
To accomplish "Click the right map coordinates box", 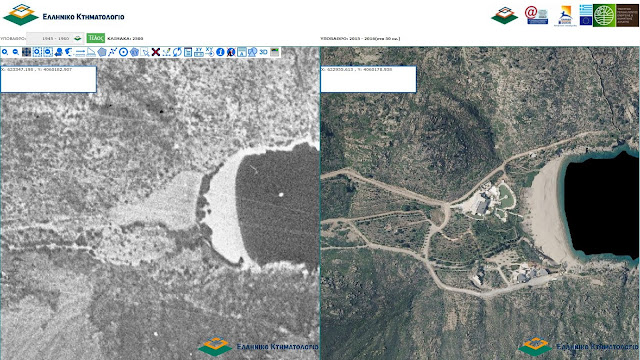I will [x=369, y=79].
